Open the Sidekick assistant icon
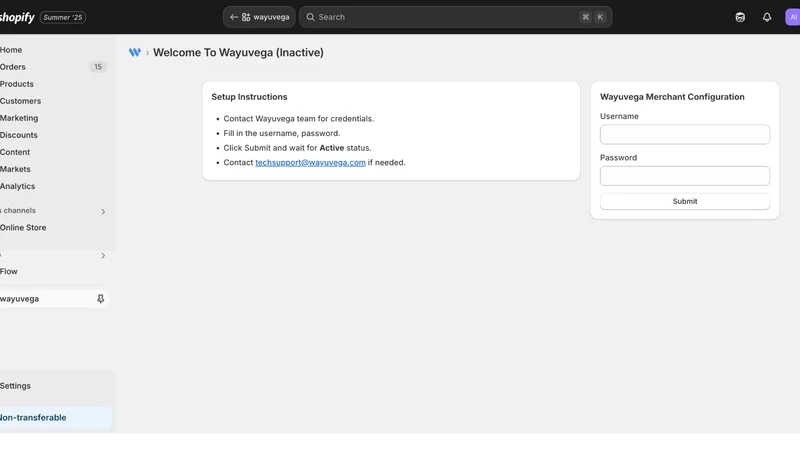The image size is (800, 450). click(740, 17)
